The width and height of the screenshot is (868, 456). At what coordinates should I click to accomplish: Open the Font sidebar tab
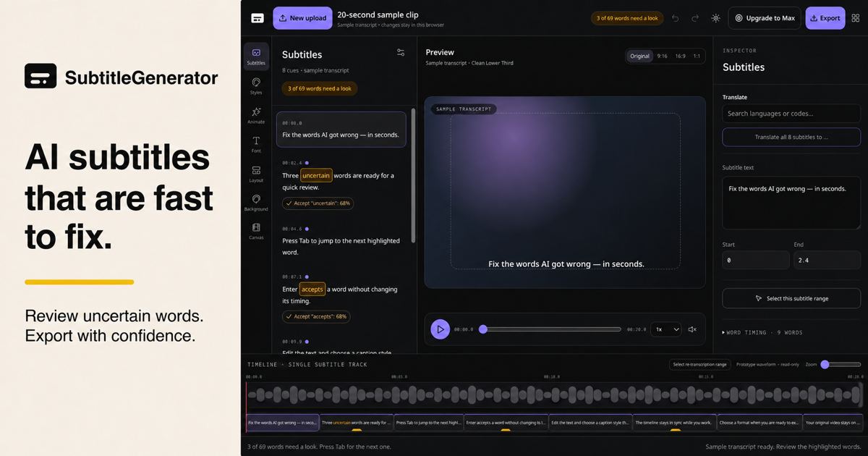(256, 145)
